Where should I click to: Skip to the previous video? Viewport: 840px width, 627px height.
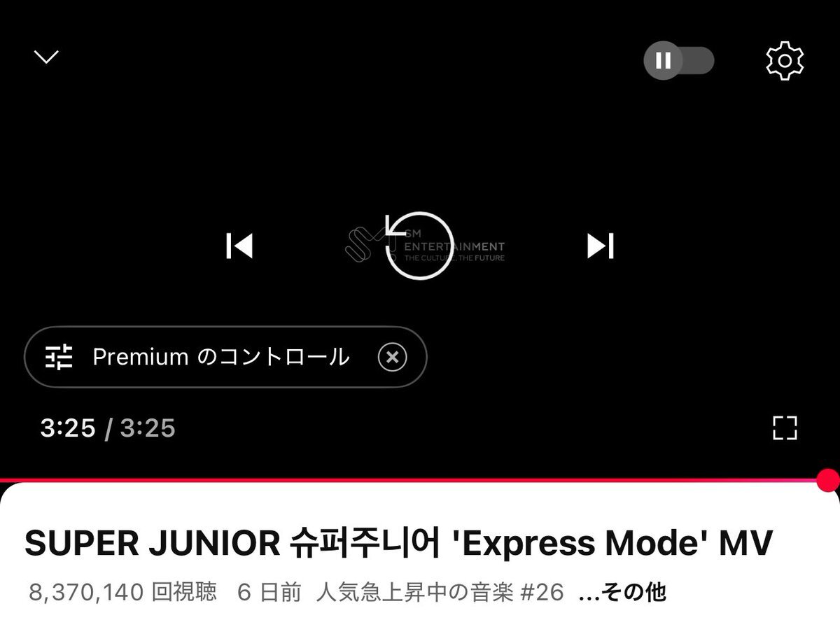coord(239,246)
